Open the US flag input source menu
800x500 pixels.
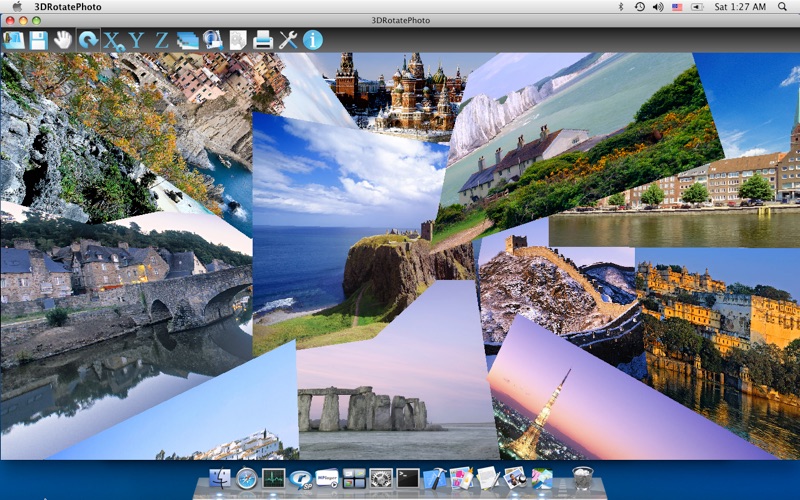tap(677, 7)
